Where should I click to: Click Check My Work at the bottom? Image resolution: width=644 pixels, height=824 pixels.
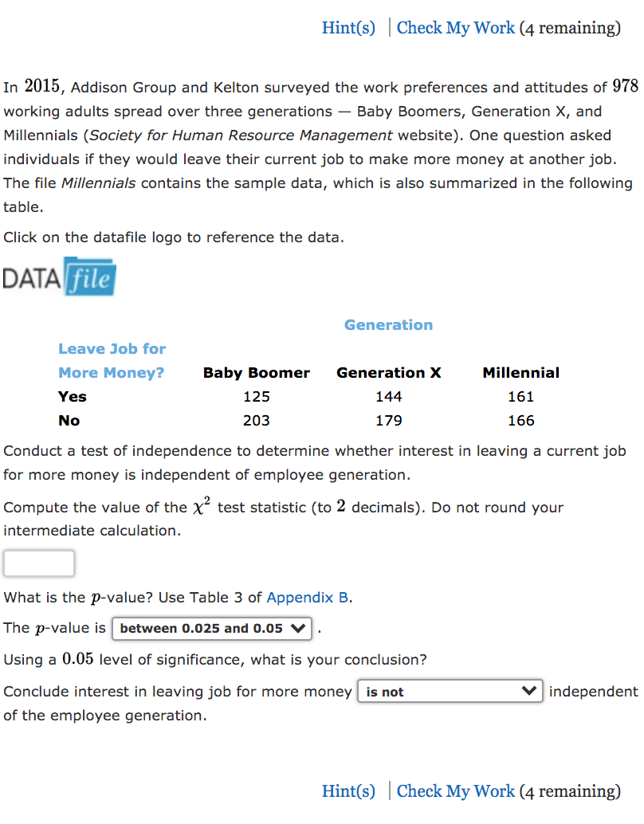coord(455,791)
